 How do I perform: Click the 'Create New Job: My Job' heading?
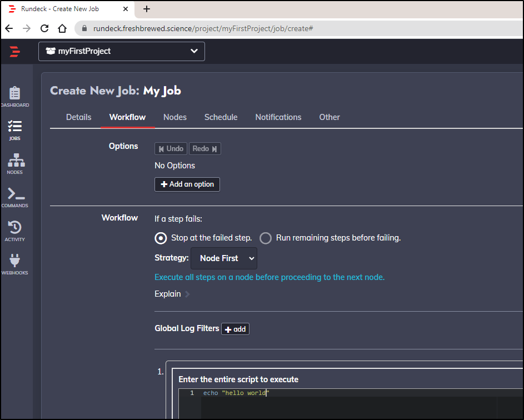coord(116,91)
